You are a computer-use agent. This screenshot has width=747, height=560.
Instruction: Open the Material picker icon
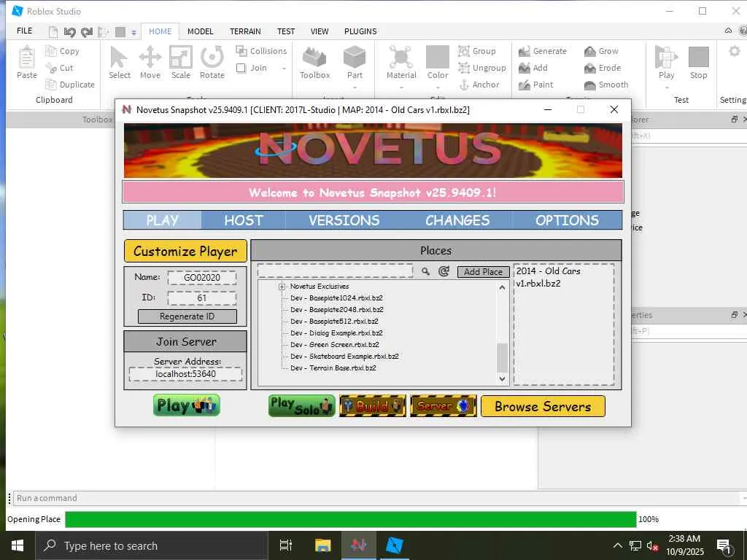coord(401,58)
